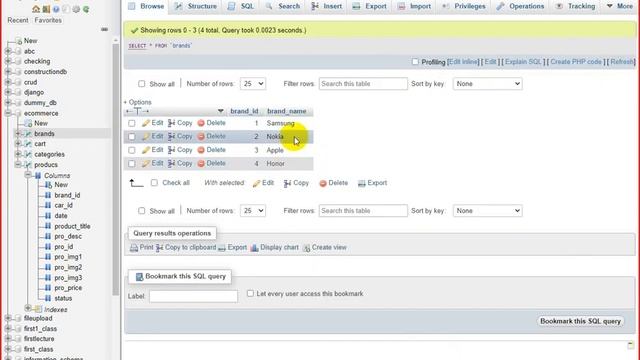Sort by the brand_name column header
Screen dimensions: 640x360
(x=286, y=111)
